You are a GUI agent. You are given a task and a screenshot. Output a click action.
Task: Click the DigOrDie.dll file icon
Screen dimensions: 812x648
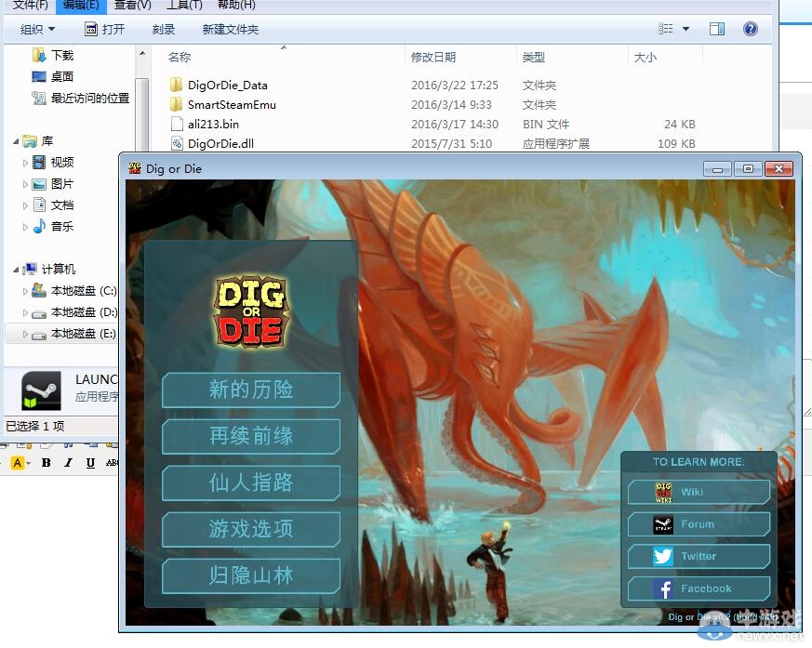click(177, 143)
